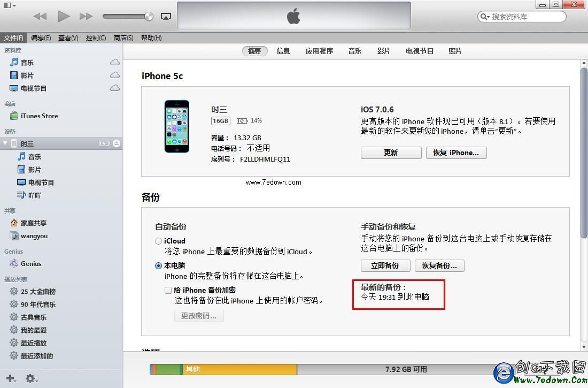Open the 90 年代音乐 smart playlist

click(38, 304)
